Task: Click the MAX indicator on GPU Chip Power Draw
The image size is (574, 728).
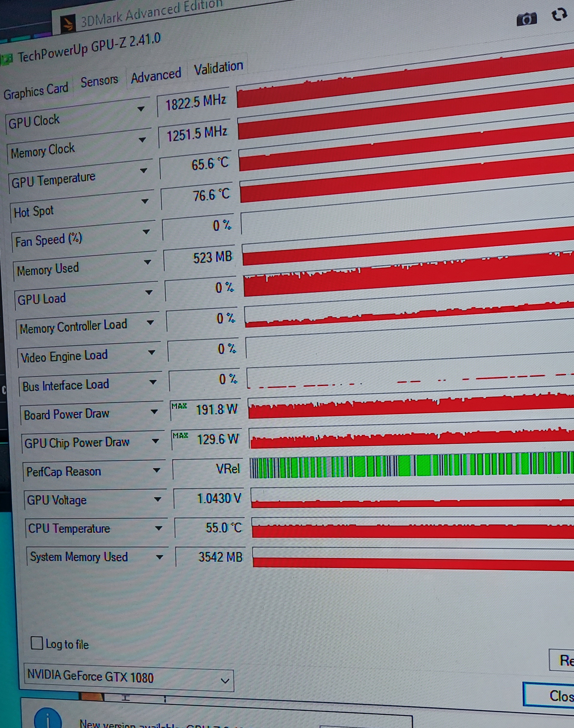Action: [x=180, y=436]
